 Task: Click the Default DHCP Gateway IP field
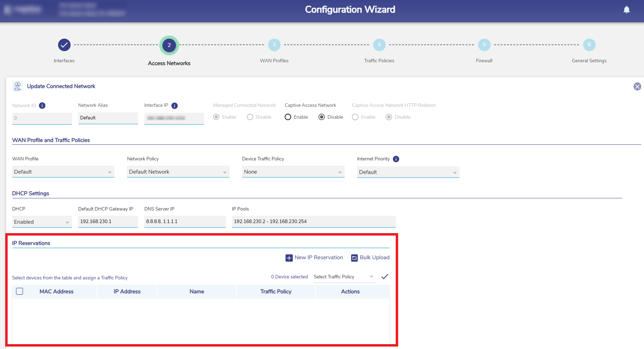[108, 222]
